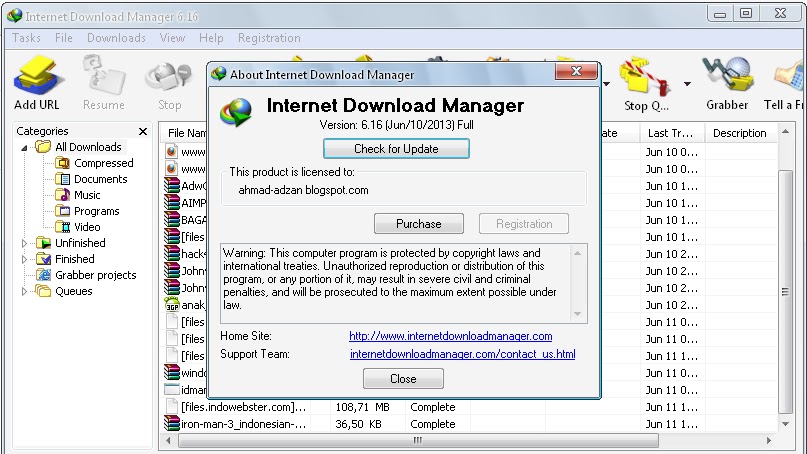The width and height of the screenshot is (807, 454).
Task: Click horizontal scrollbar left arrow
Action: tap(168, 441)
